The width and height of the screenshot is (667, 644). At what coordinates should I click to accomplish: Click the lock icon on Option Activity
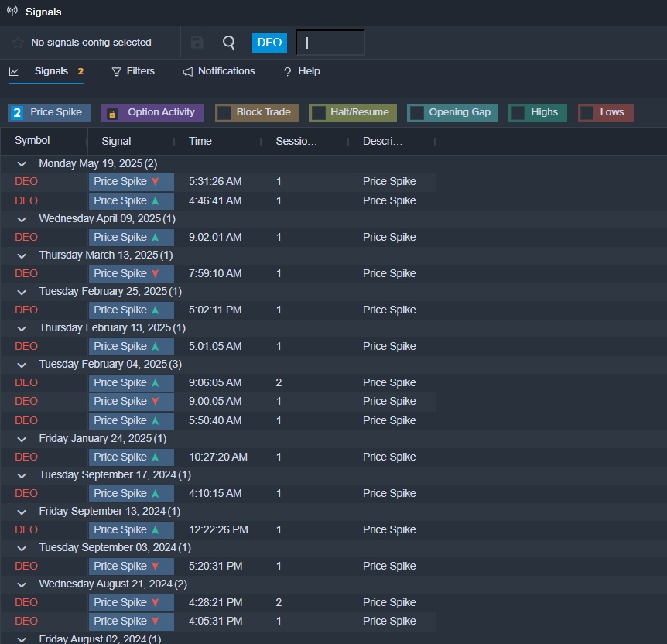[x=112, y=114]
